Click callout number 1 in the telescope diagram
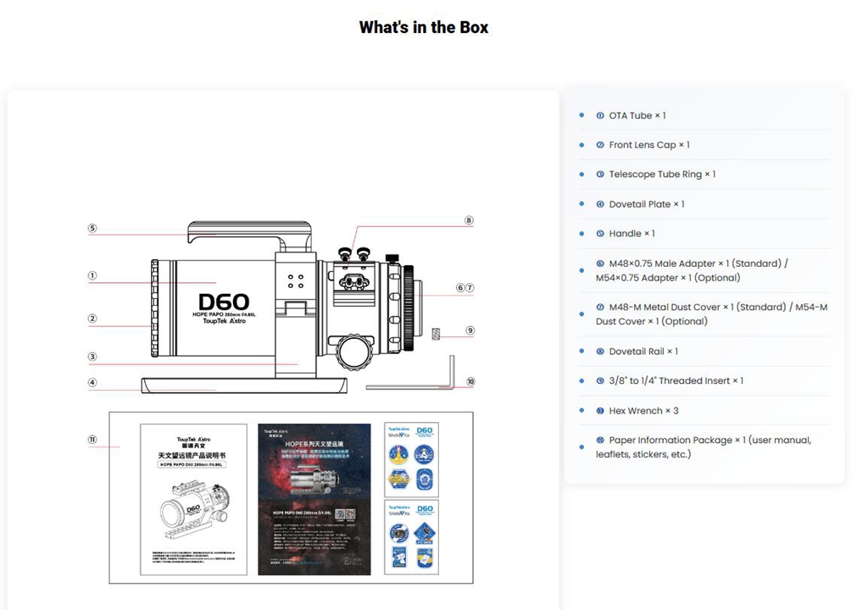The width and height of the screenshot is (868, 610). [92, 275]
